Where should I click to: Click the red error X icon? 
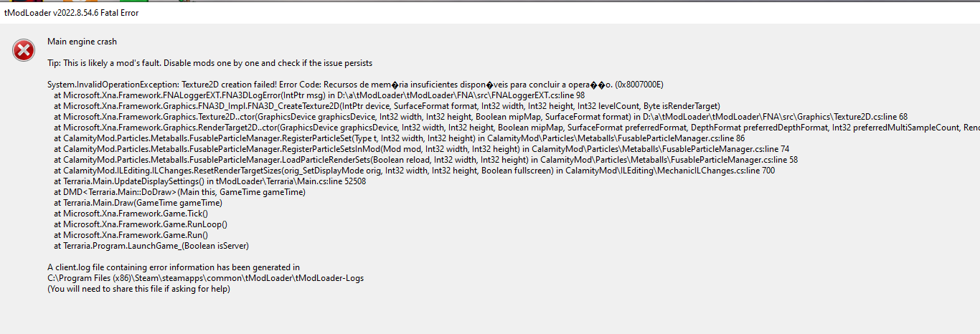click(x=24, y=50)
